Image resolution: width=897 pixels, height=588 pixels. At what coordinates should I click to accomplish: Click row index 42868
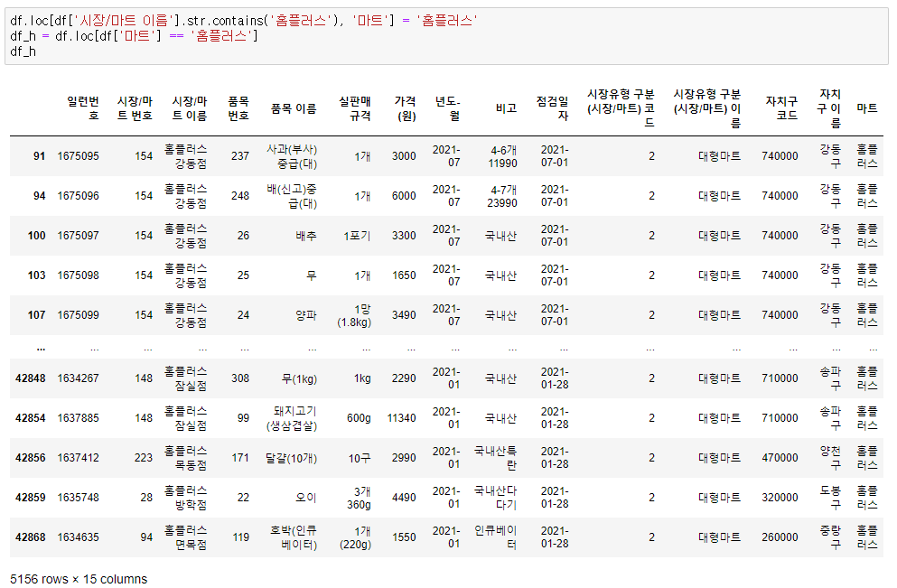click(31, 537)
